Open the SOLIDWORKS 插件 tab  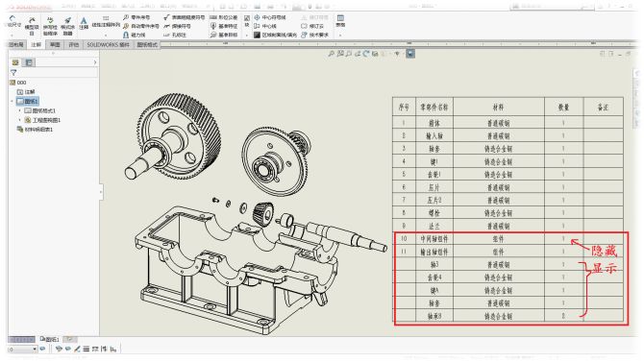pos(108,45)
